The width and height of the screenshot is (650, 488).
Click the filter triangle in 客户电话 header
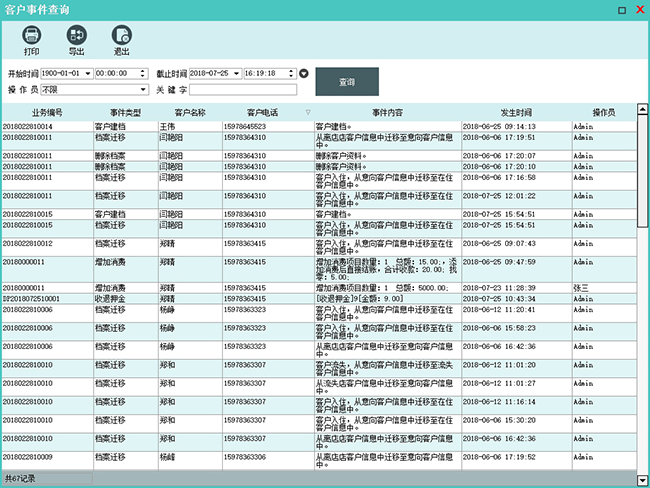coord(308,112)
